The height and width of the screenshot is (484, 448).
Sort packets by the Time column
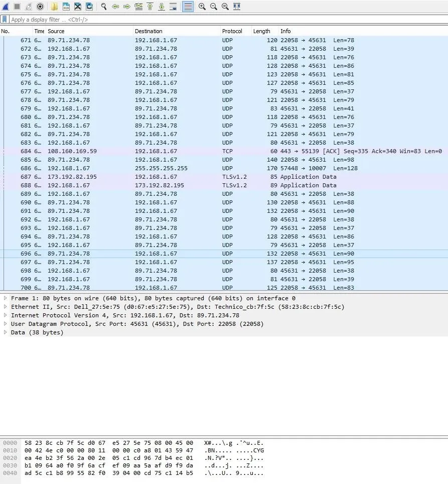(x=39, y=31)
